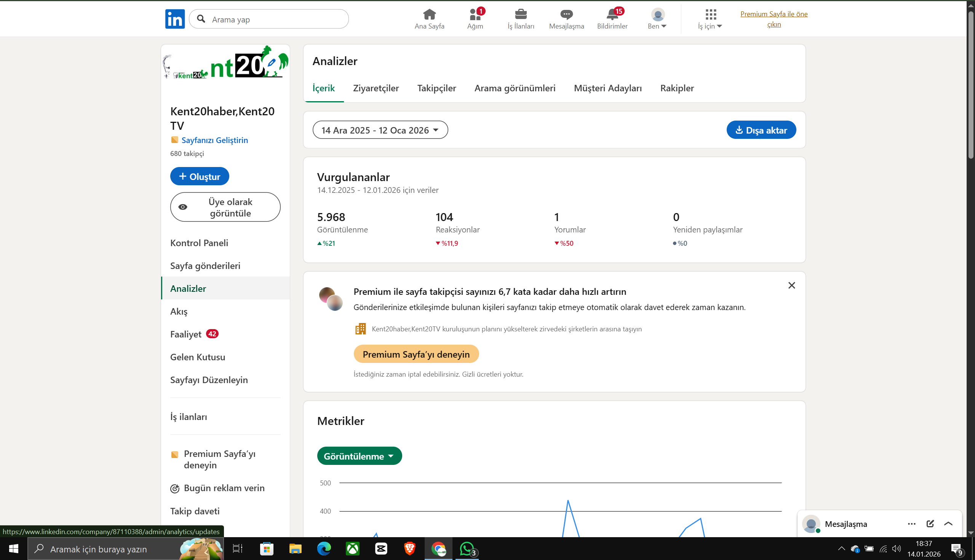Open the Ben profile menu
The height and width of the screenshot is (560, 975).
[657, 19]
